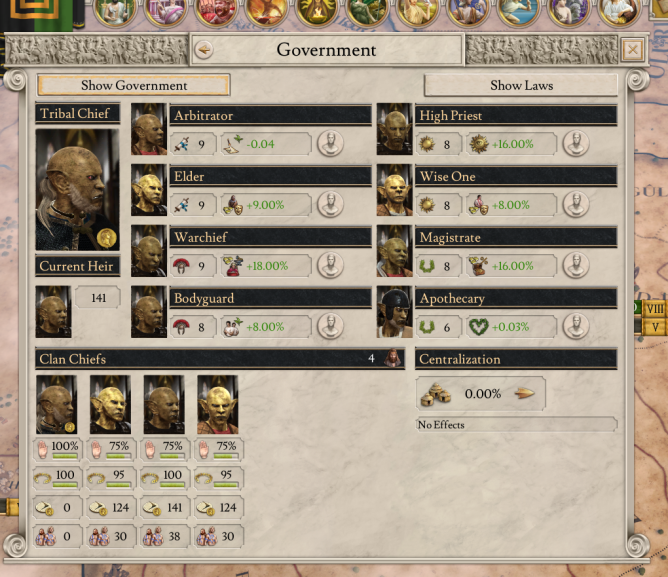Click the Clan Chiefs header portrait icon
668x577 pixels.
[x=392, y=358]
